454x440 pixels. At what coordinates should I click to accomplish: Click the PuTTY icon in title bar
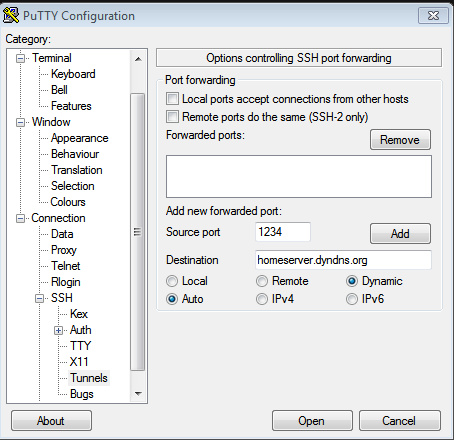11,15
